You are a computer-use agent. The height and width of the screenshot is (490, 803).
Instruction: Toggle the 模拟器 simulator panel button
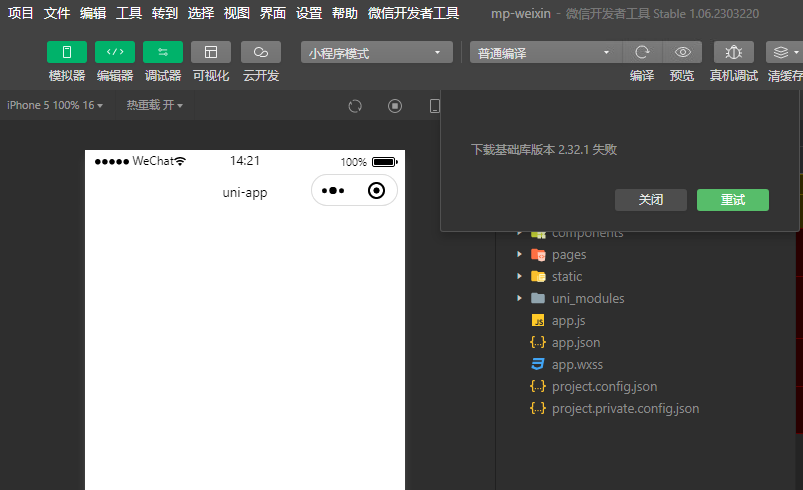point(67,52)
